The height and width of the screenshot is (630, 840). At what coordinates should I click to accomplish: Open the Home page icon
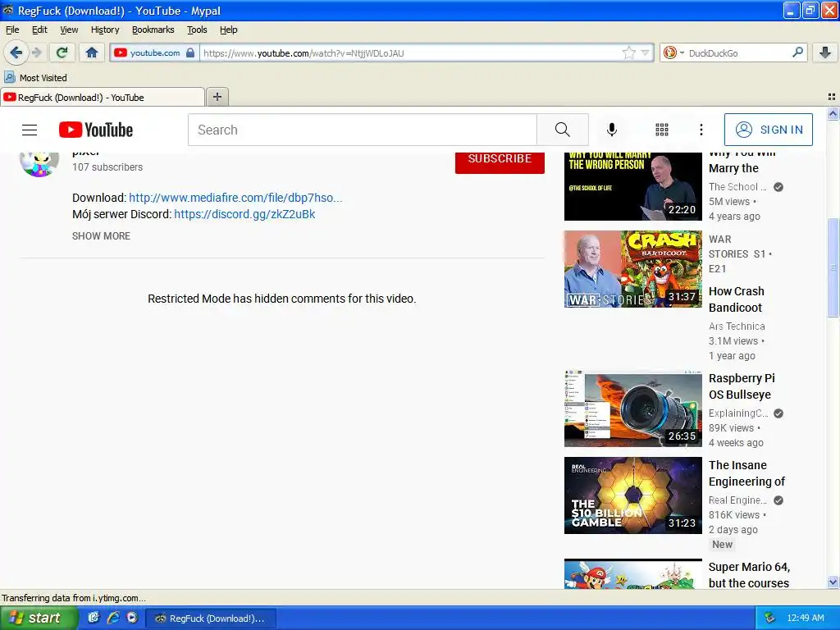(x=92, y=52)
